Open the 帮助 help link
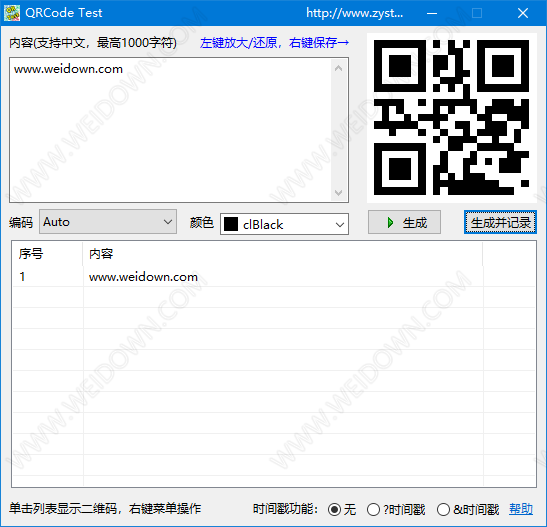The height and width of the screenshot is (527, 547). (521, 509)
